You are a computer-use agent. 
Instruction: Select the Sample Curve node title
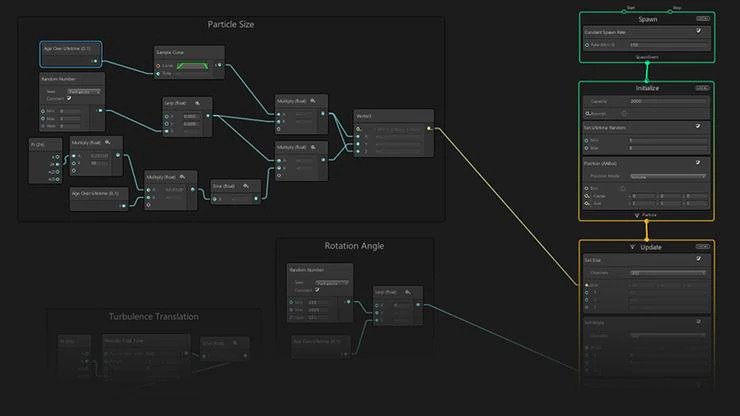tap(170, 52)
